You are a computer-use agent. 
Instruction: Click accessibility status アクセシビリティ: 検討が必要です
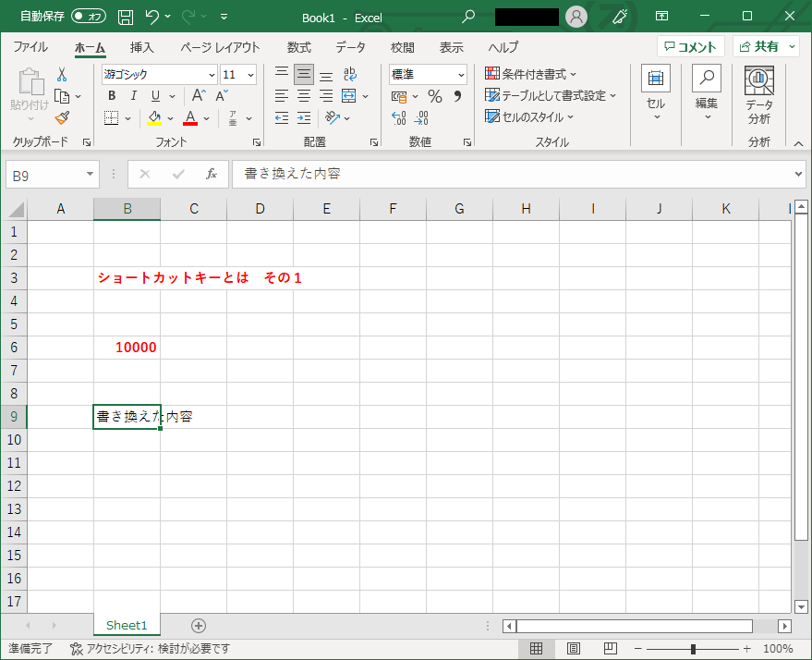(151, 649)
